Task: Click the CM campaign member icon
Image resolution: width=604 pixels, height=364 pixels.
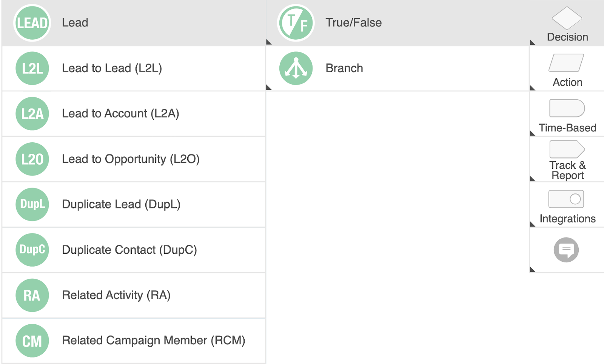Action: tap(32, 341)
